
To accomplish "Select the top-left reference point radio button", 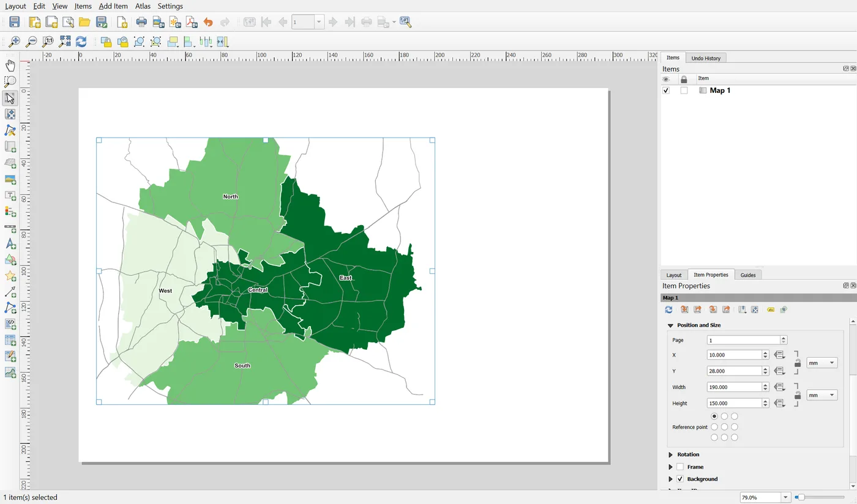I will [714, 417].
